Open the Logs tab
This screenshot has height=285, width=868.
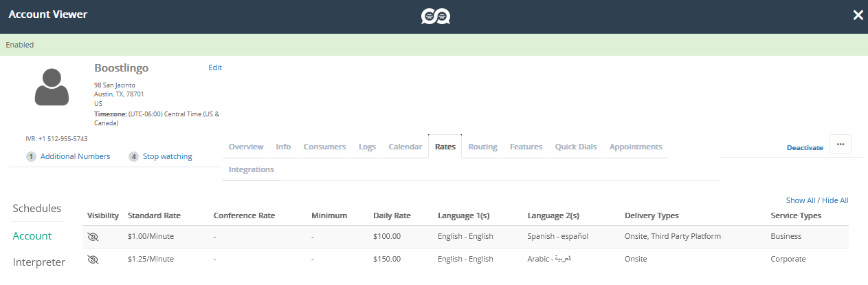pos(367,147)
